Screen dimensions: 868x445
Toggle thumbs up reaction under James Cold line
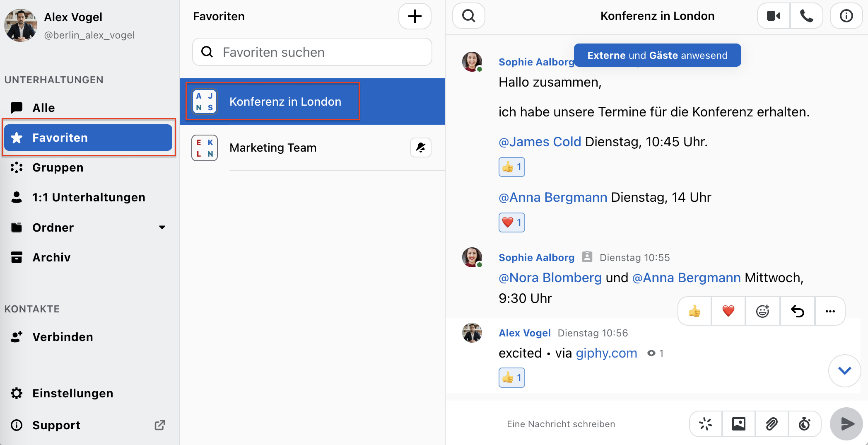click(x=512, y=167)
